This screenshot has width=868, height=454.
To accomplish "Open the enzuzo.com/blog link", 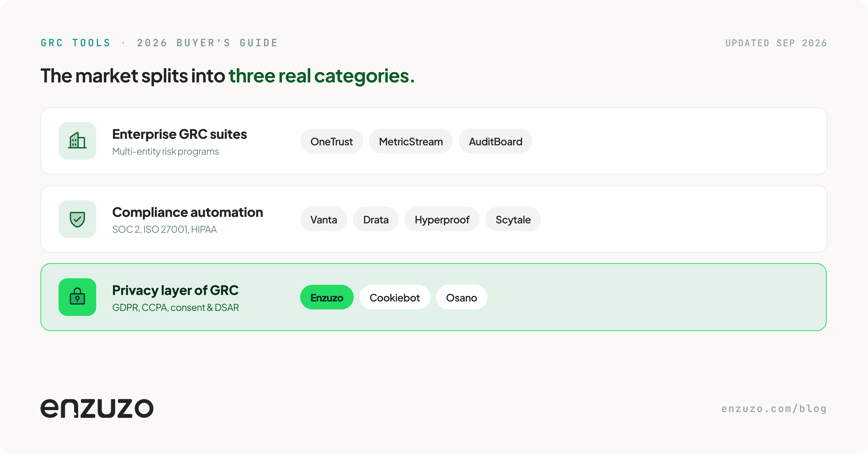I will coord(774,408).
